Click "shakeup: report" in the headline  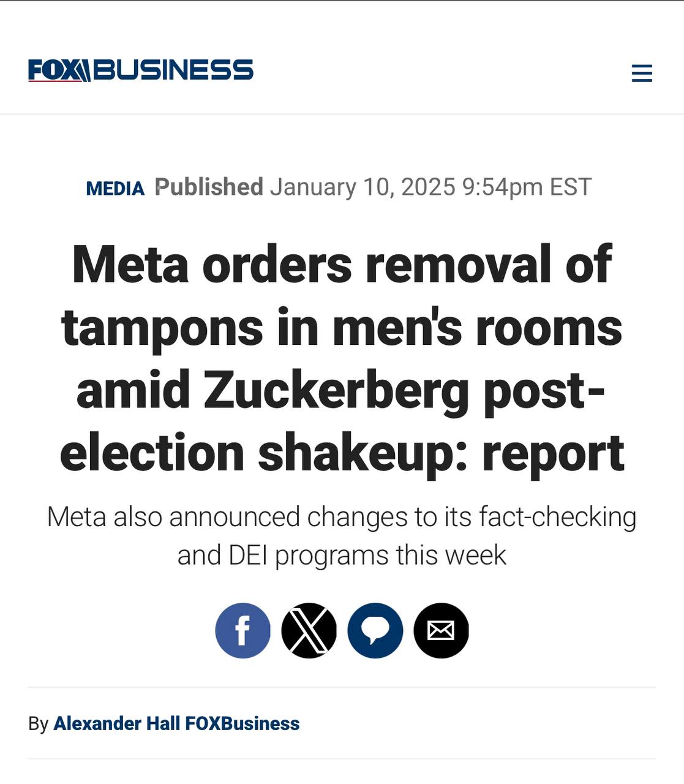coord(441,454)
